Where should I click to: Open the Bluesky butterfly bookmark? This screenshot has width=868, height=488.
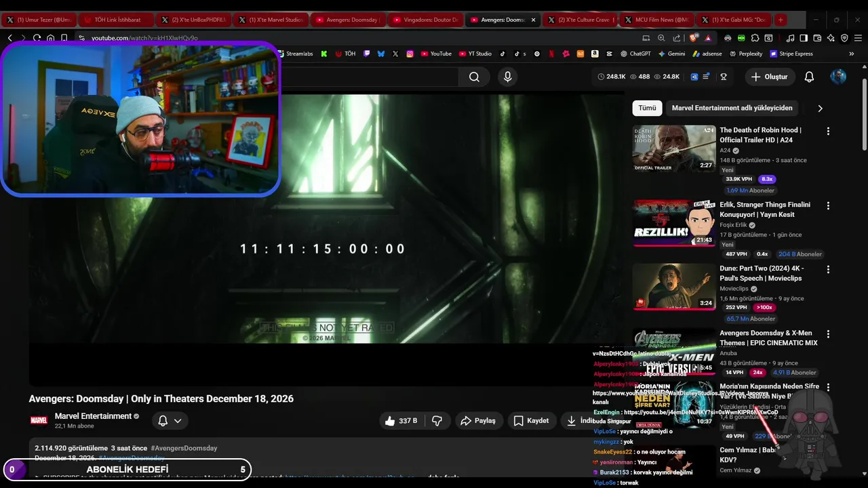(381, 54)
